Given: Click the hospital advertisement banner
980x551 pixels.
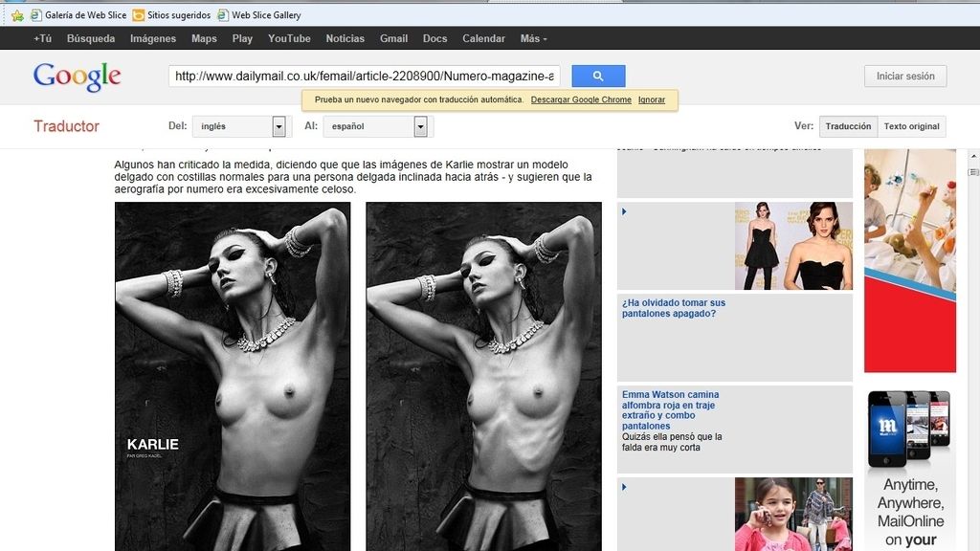Looking at the screenshot, I should 910,260.
